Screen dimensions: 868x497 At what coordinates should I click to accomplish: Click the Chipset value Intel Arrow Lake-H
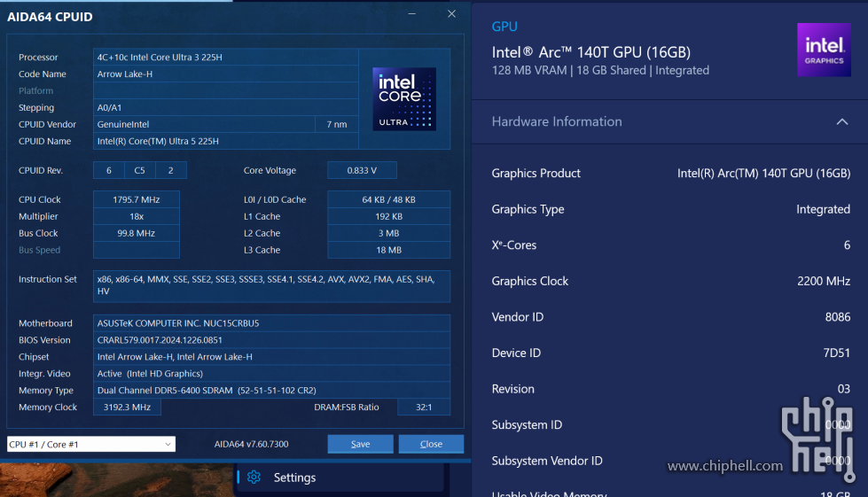click(272, 357)
